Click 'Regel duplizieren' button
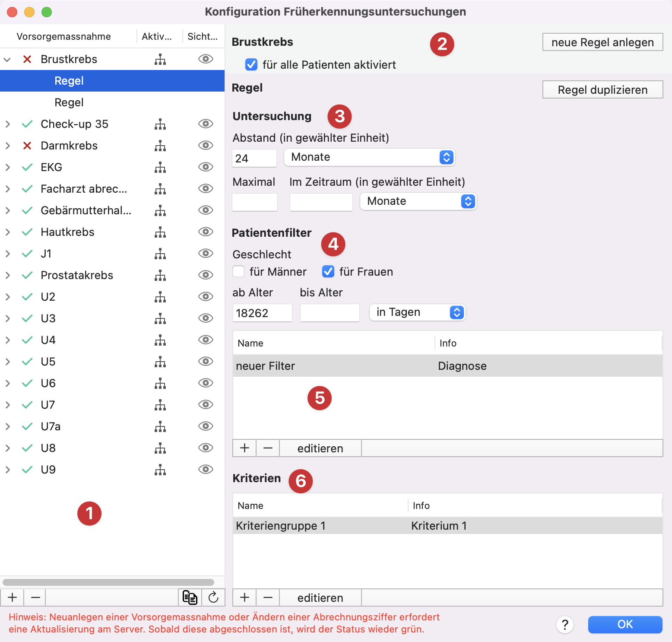 click(603, 90)
